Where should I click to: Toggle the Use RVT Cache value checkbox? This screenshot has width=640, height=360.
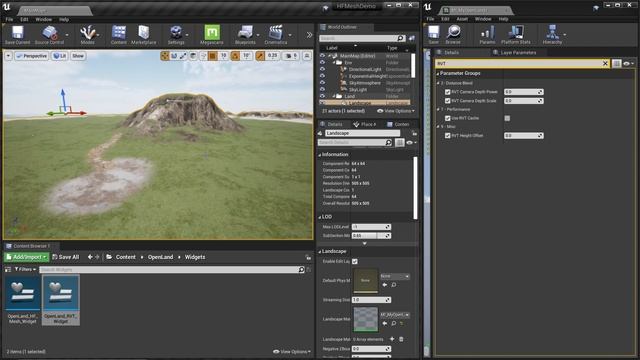click(x=507, y=118)
